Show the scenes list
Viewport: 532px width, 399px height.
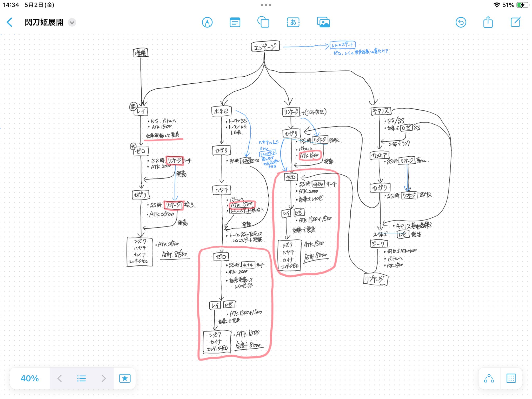click(81, 378)
